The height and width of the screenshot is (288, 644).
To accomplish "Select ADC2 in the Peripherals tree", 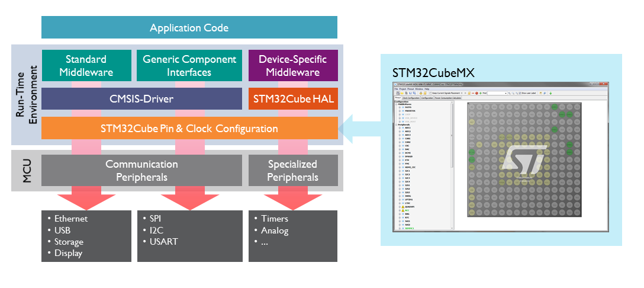I will (408, 131).
